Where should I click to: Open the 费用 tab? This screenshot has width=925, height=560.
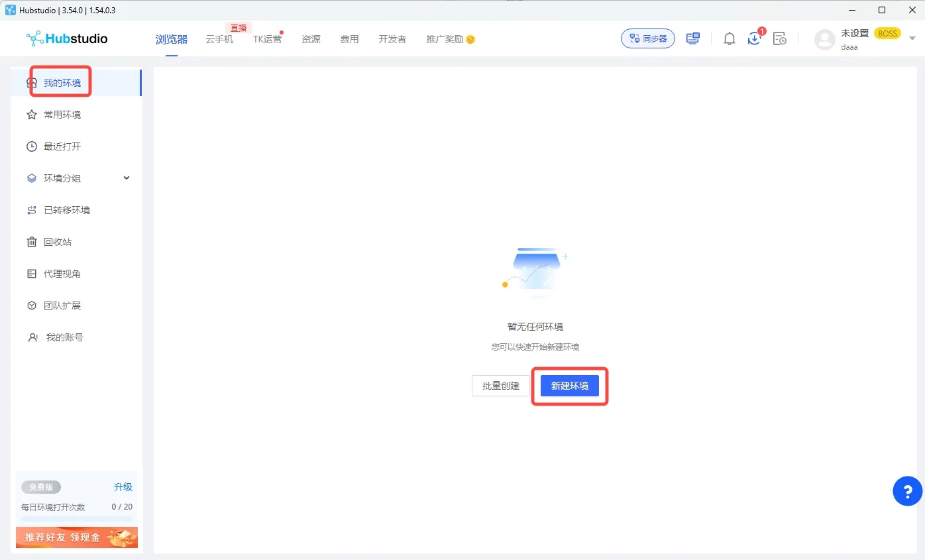pos(349,39)
